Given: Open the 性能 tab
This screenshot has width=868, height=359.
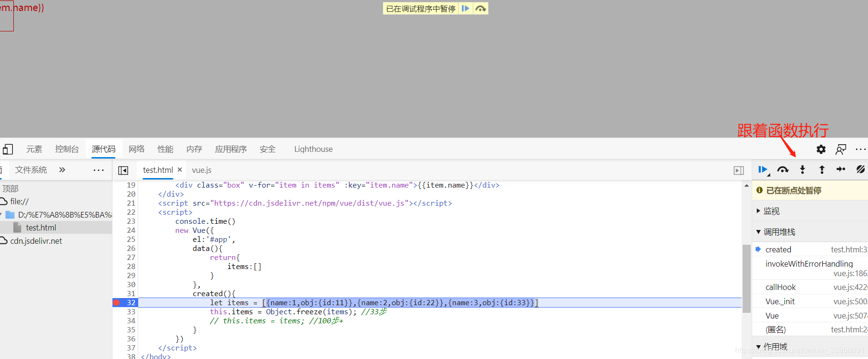Looking at the screenshot, I should (165, 150).
